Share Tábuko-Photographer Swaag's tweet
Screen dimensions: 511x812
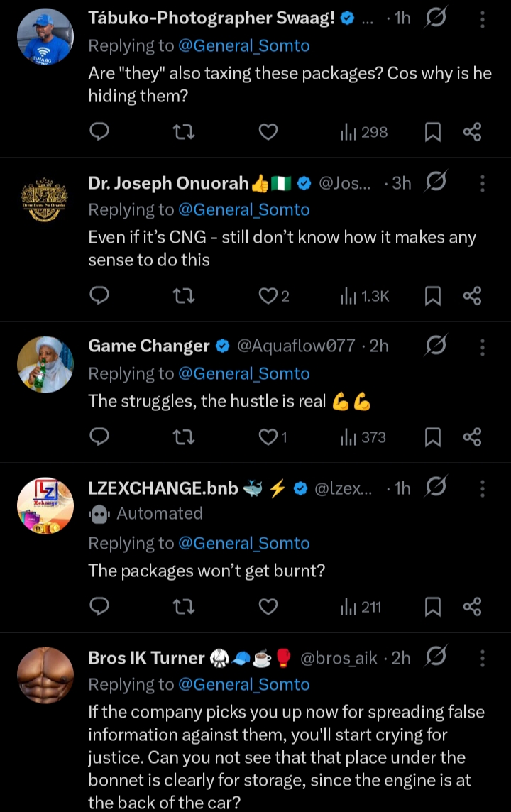click(x=472, y=131)
